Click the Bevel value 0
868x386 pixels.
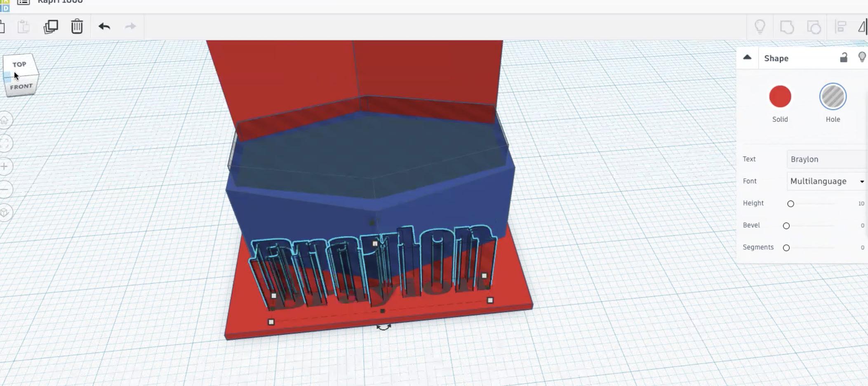click(862, 226)
